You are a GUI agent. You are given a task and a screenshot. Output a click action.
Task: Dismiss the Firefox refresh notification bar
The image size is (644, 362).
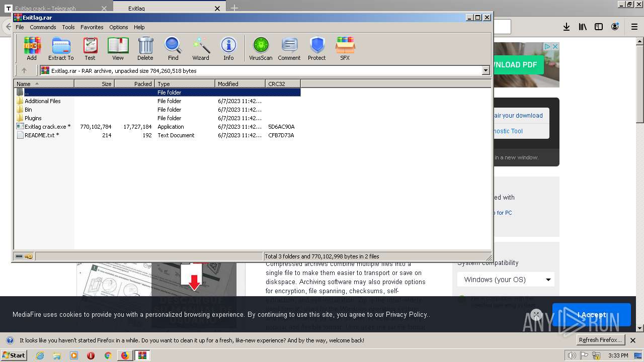(x=633, y=340)
